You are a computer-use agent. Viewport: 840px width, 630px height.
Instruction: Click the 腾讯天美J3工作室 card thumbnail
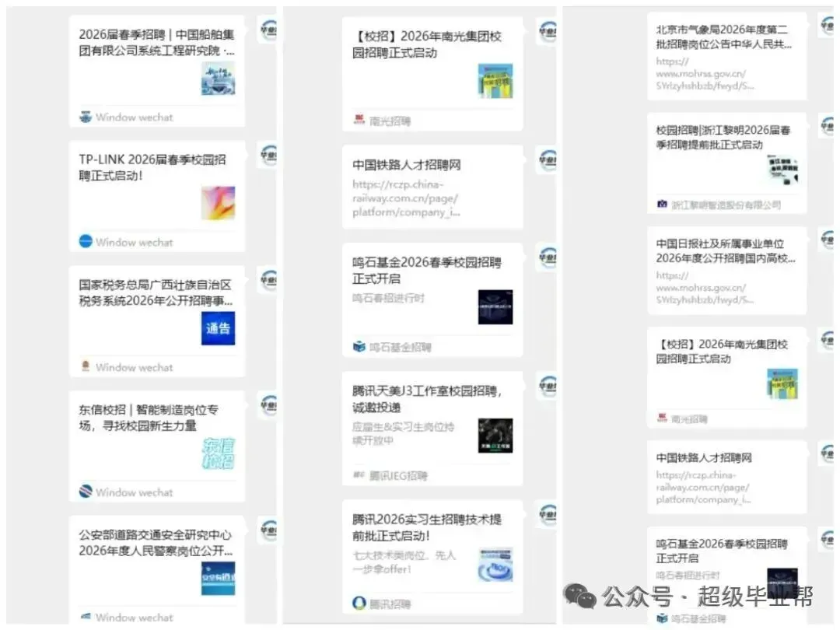[x=495, y=436]
